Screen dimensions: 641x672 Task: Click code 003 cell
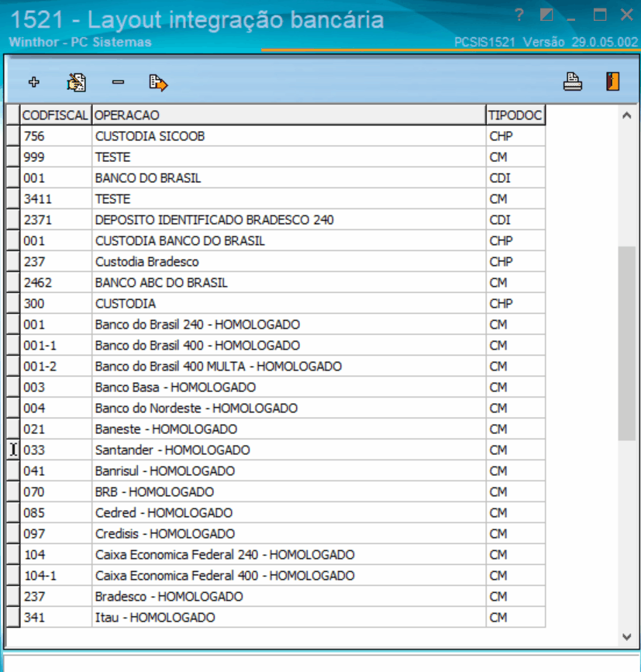(56, 387)
